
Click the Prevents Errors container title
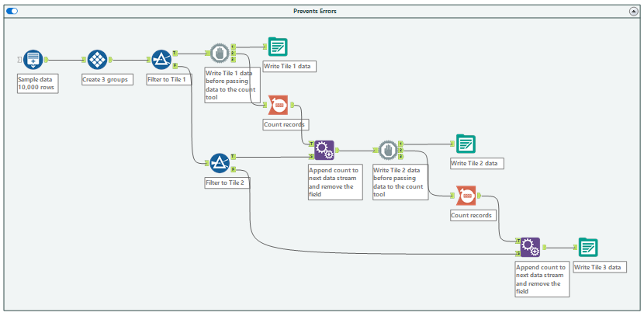[x=315, y=11]
